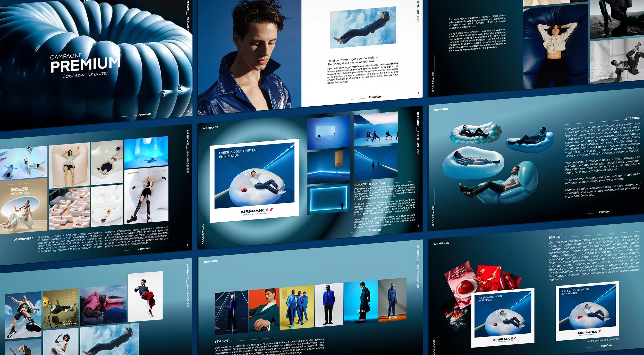The width and height of the screenshot is (644, 355).
Task: Select the black-and-white dancer photo
Action: 617,61
